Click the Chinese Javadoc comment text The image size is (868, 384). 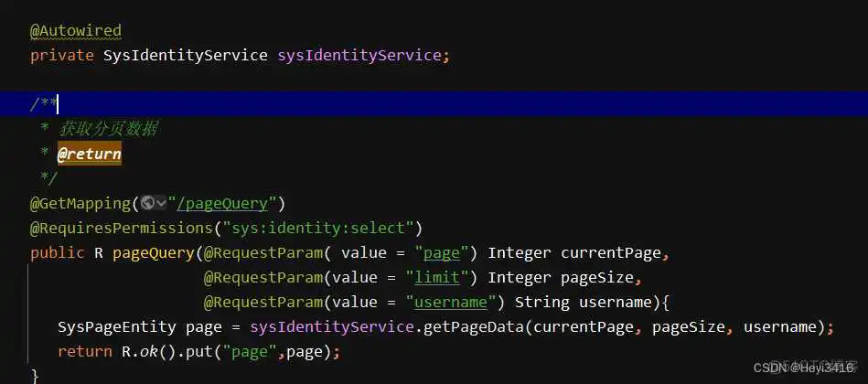(x=108, y=129)
